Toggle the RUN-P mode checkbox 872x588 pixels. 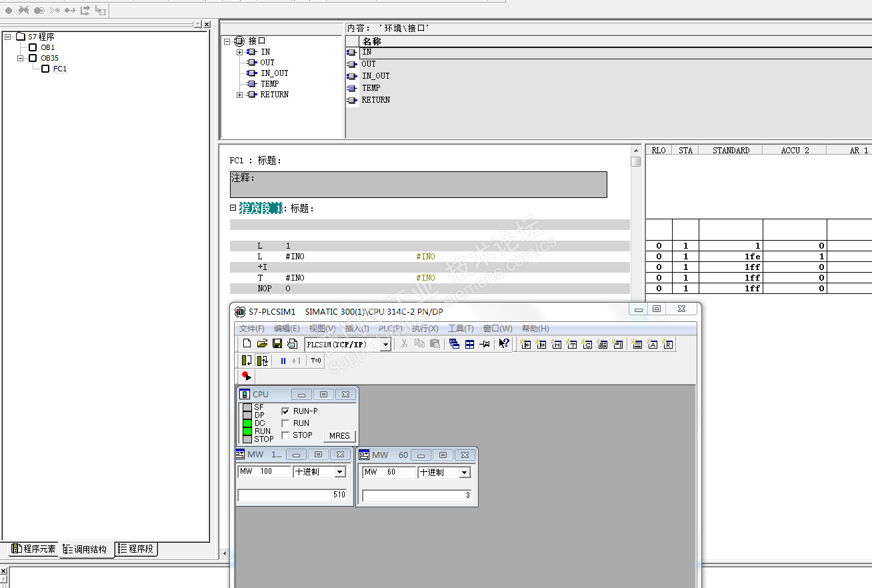click(285, 411)
